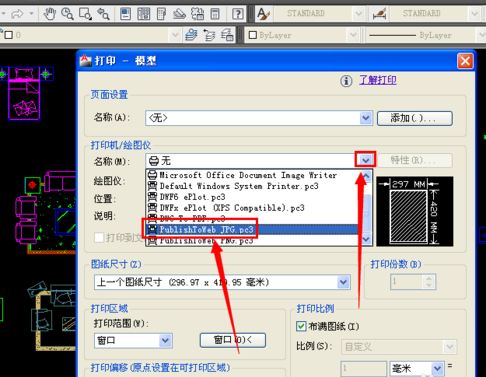
Task: Open the ByLayer linetype dropdown
Action: coord(481,35)
